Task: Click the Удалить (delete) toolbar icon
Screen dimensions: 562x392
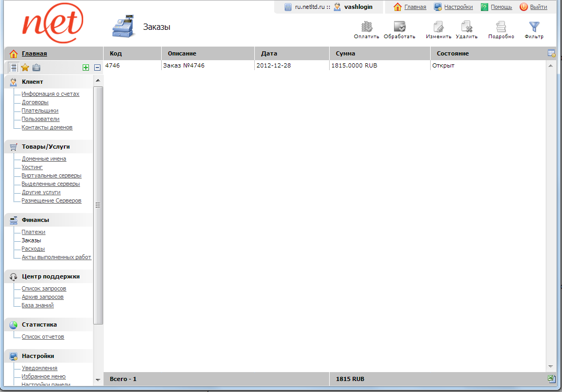Action: pyautogui.click(x=466, y=27)
